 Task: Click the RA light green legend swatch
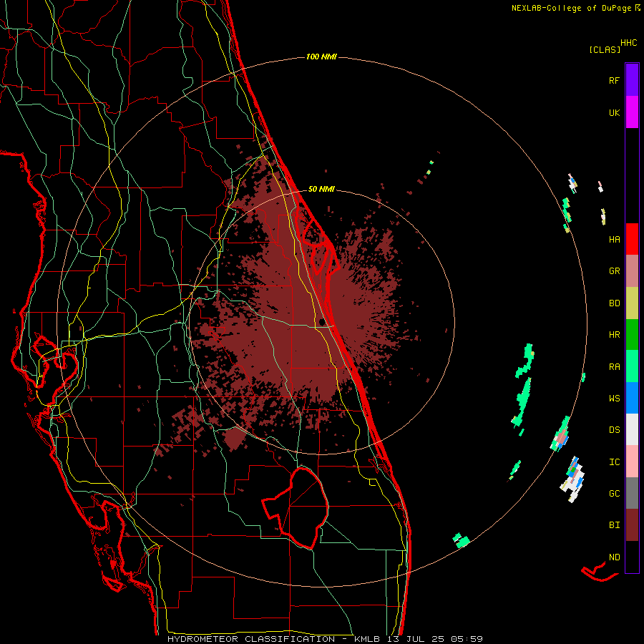coord(632,366)
